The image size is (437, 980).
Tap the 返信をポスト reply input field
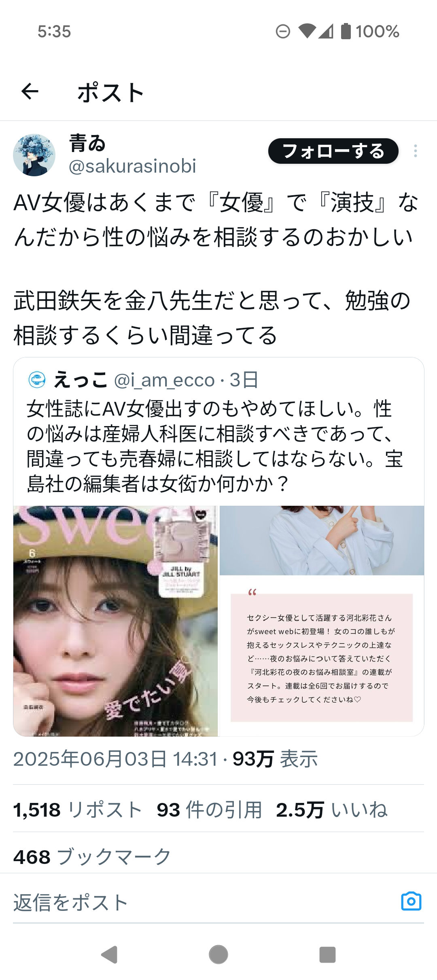[202, 902]
